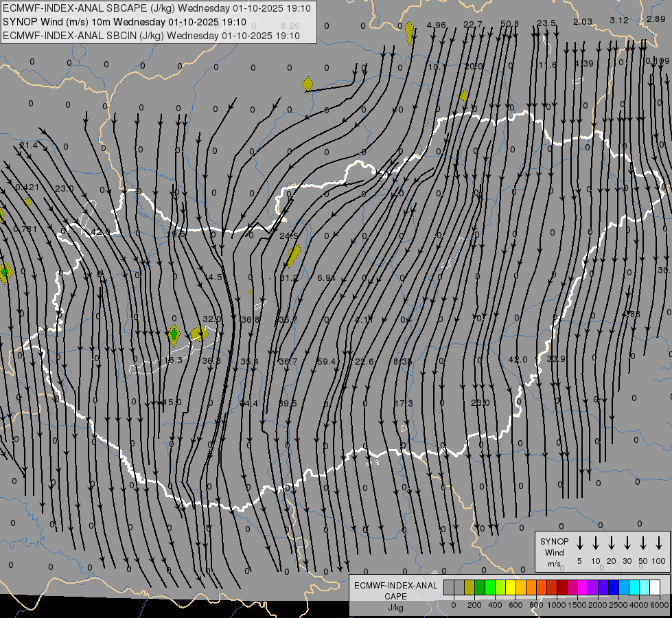Screen dimensions: 672x618
Task: Select the dark red CAPE legend swatch
Action: click(562, 588)
